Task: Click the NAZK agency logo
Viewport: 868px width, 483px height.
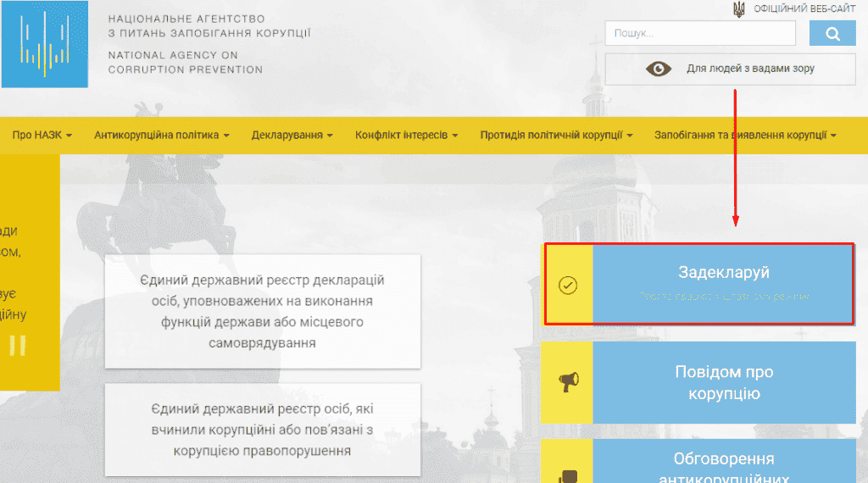Action: [44, 44]
